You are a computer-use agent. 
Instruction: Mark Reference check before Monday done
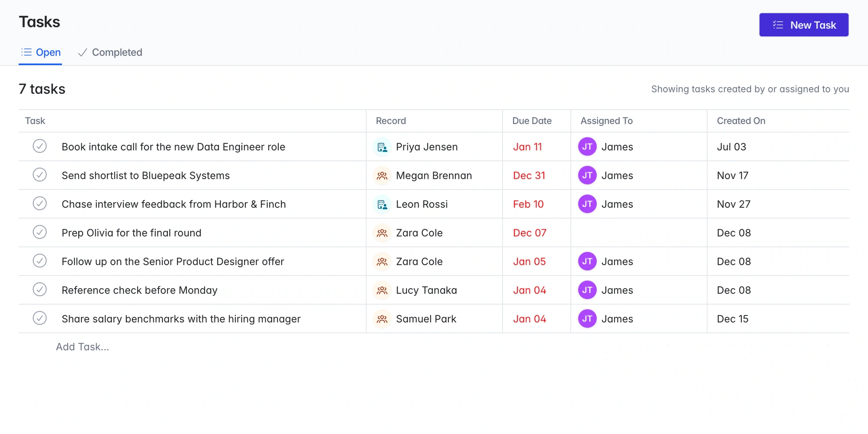(x=39, y=289)
